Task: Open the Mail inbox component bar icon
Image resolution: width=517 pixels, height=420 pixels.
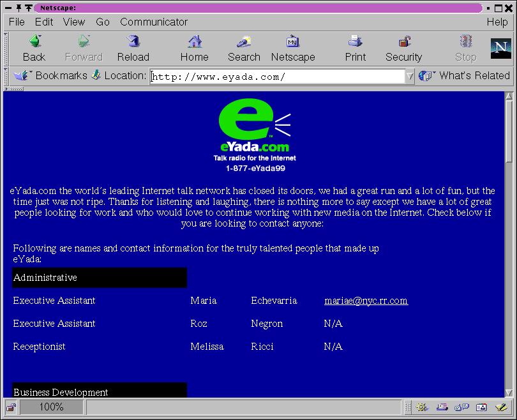Action: [x=442, y=407]
